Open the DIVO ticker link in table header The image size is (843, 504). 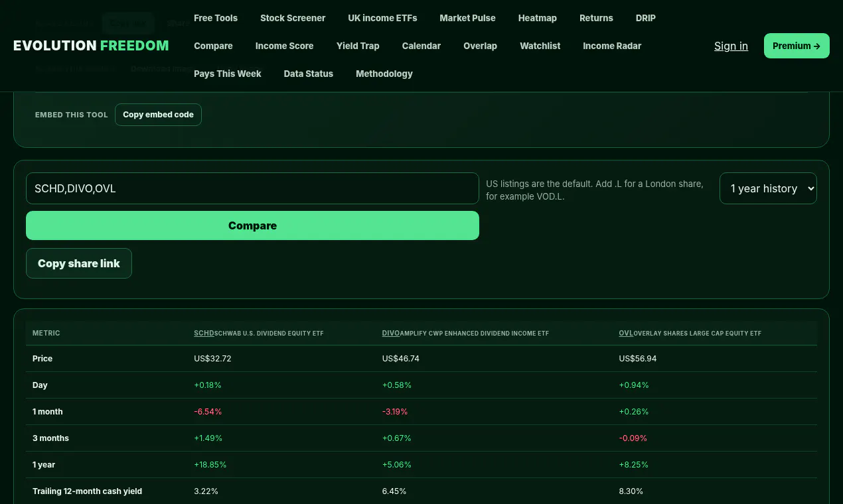pos(391,333)
